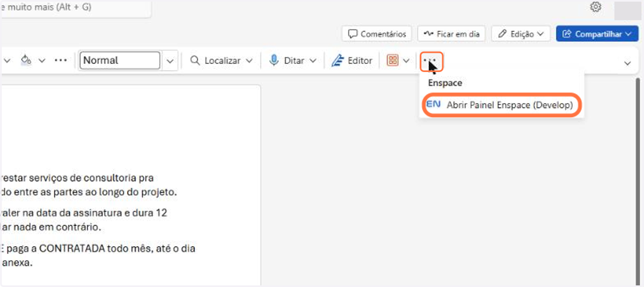Open more formatting options ellipsis
Viewport: 644px width, 287px height.
point(61,60)
